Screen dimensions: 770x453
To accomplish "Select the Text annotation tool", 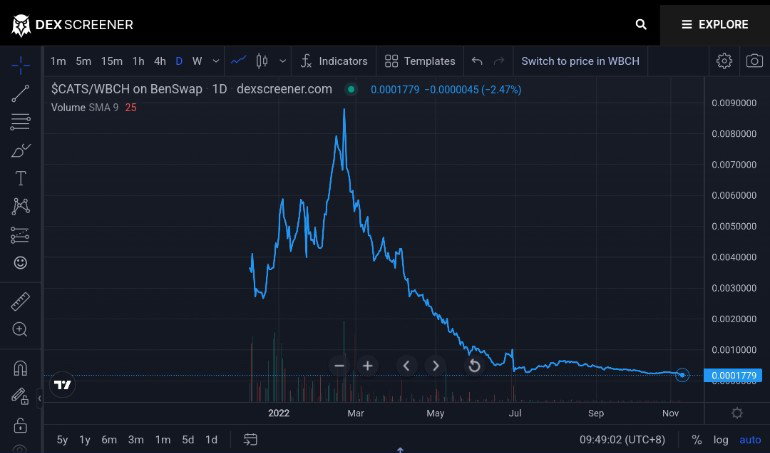I will point(20,178).
